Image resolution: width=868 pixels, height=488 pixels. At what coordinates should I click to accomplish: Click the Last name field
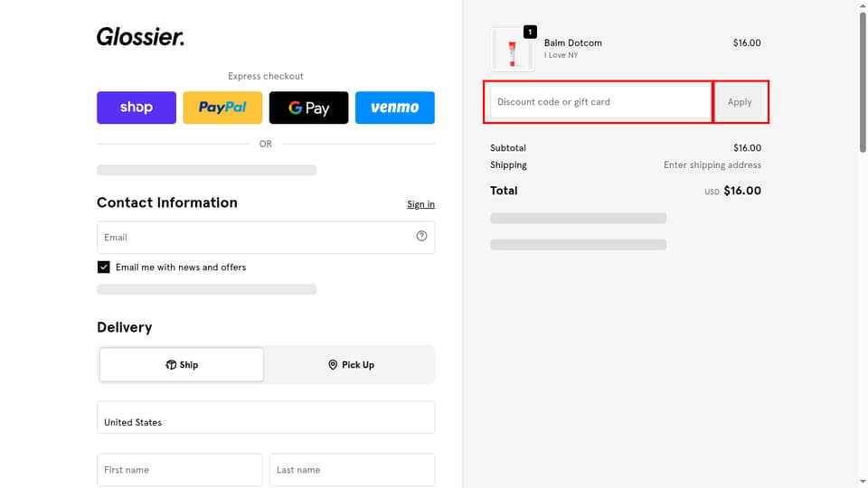[352, 470]
